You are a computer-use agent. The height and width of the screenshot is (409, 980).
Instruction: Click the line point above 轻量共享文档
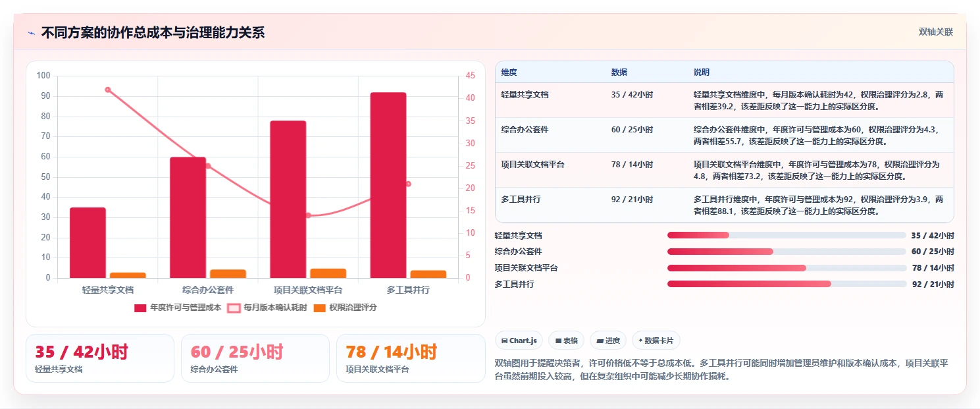pyautogui.click(x=108, y=90)
